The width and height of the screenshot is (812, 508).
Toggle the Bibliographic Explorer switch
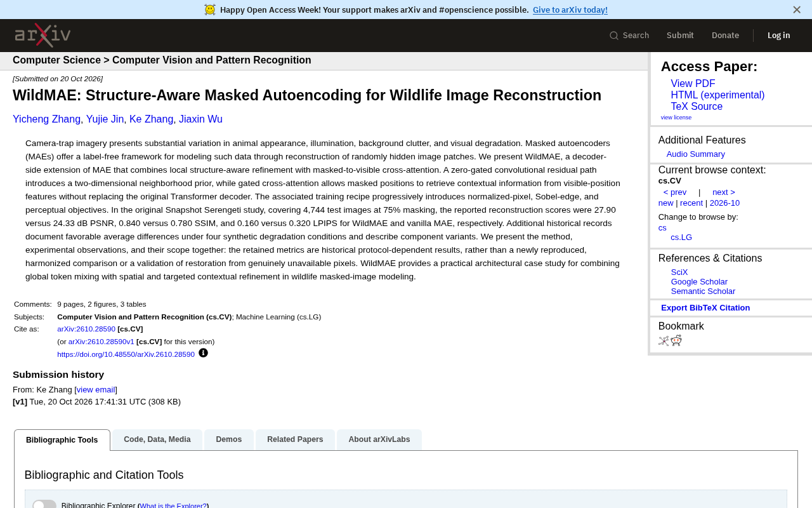coord(44,505)
